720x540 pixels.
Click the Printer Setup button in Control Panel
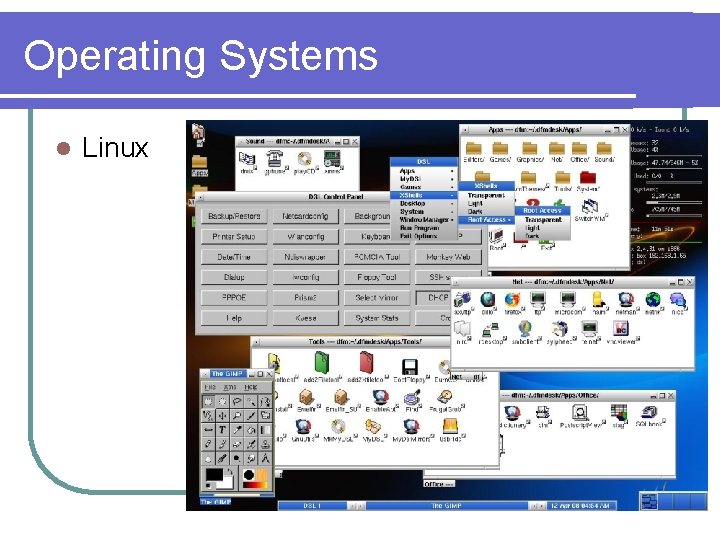tap(234, 236)
